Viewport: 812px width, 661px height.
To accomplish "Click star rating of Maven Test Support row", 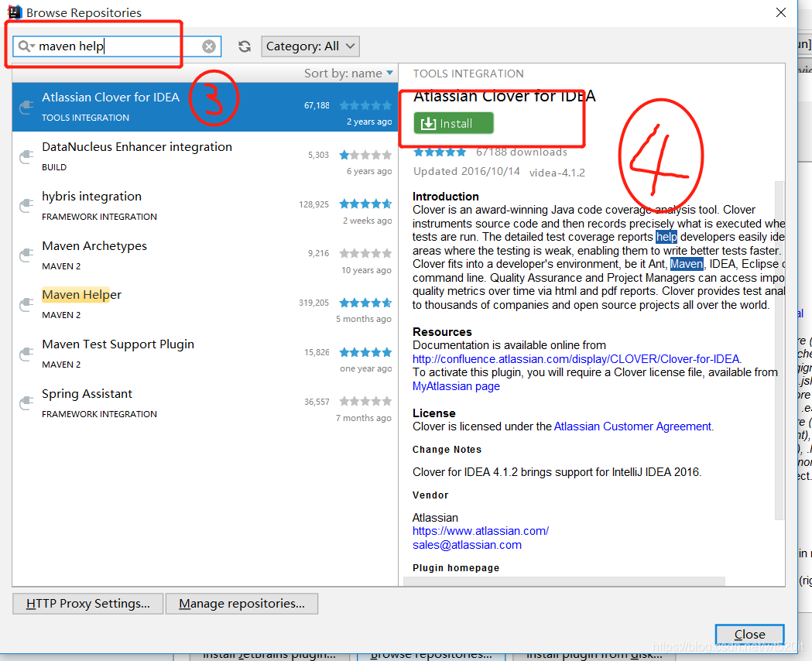I will (365, 352).
